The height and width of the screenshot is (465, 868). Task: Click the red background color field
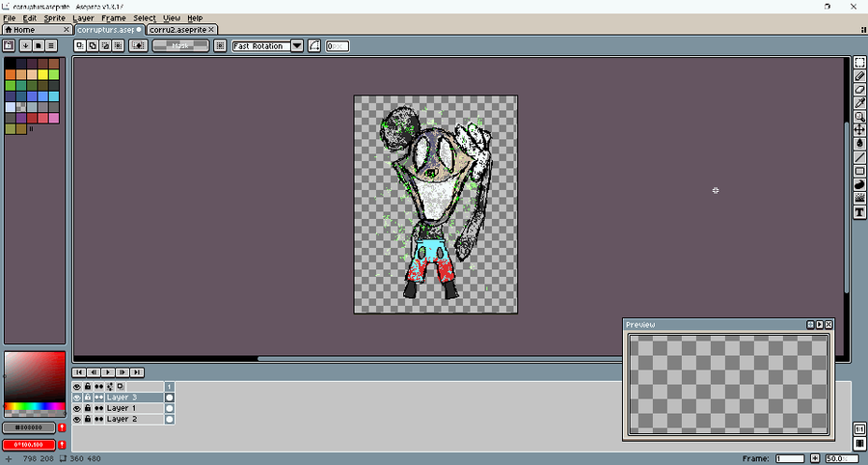[29, 445]
